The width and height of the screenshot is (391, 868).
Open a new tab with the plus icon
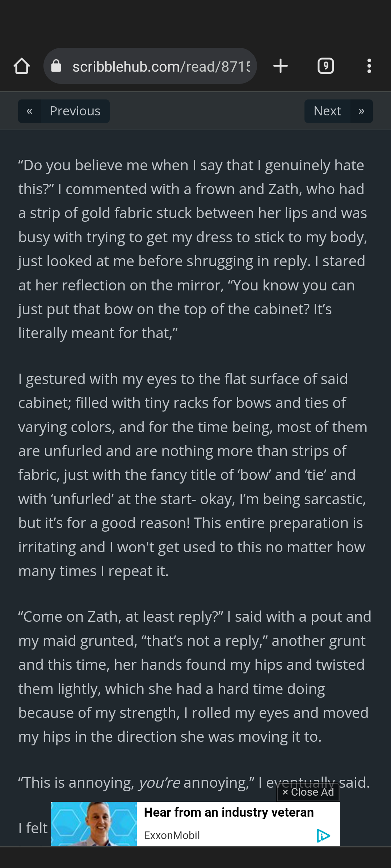tap(281, 66)
